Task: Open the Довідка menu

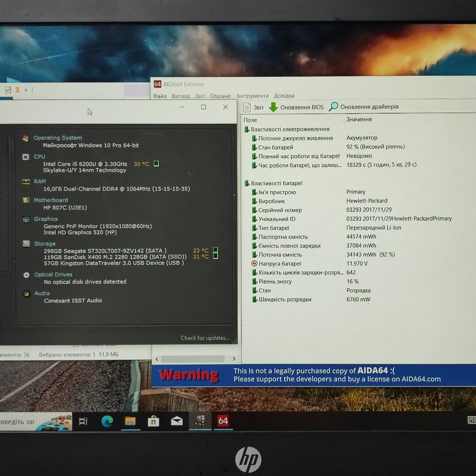Action: click(x=284, y=96)
